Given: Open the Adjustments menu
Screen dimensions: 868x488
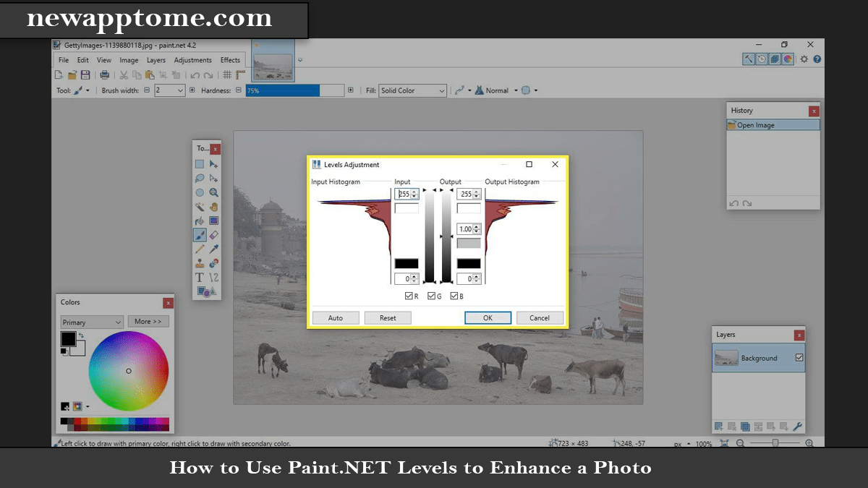Looking at the screenshot, I should coord(192,60).
